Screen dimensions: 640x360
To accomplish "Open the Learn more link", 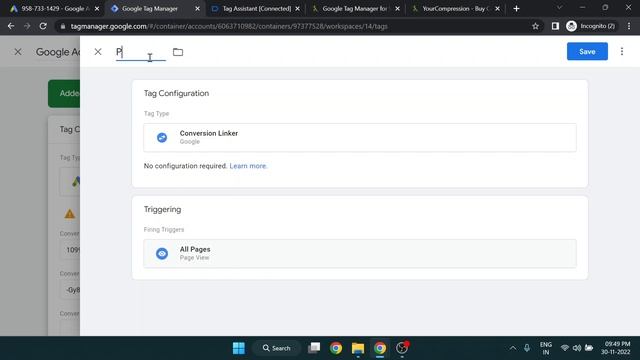I will click(248, 166).
